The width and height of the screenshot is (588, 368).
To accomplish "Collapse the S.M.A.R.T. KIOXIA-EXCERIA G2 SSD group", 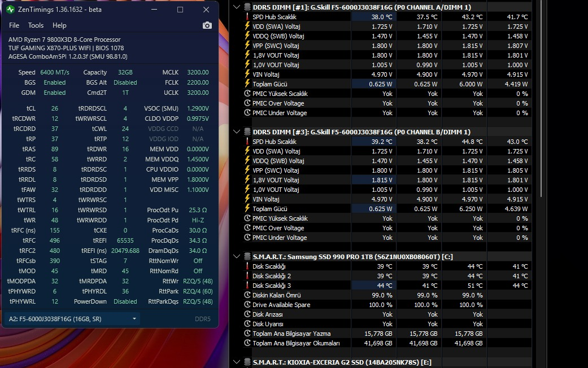I will tap(236, 362).
